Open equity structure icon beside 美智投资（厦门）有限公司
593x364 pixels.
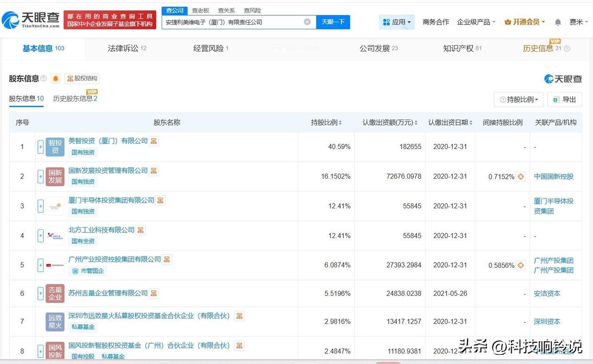pos(154,141)
